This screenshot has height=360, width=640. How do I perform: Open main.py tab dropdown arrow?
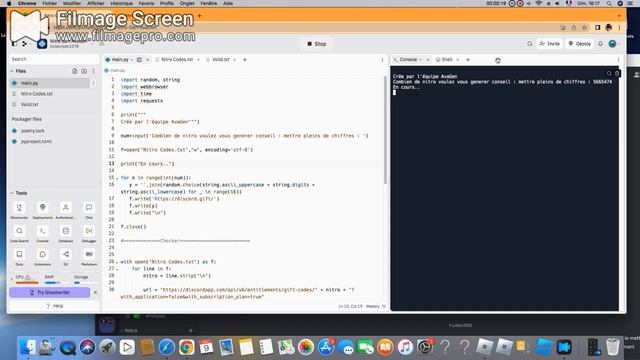[x=132, y=60]
